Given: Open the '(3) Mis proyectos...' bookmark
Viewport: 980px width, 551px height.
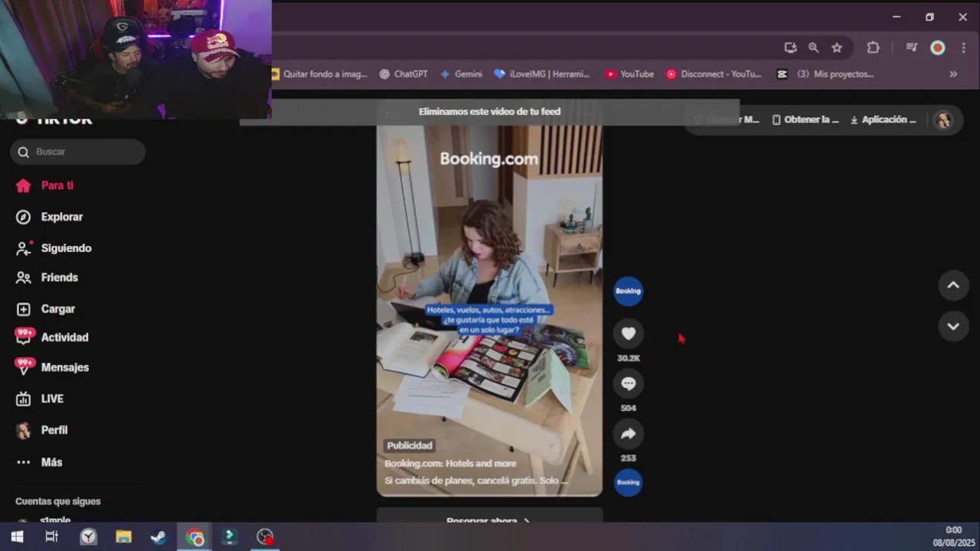Looking at the screenshot, I should 825,74.
